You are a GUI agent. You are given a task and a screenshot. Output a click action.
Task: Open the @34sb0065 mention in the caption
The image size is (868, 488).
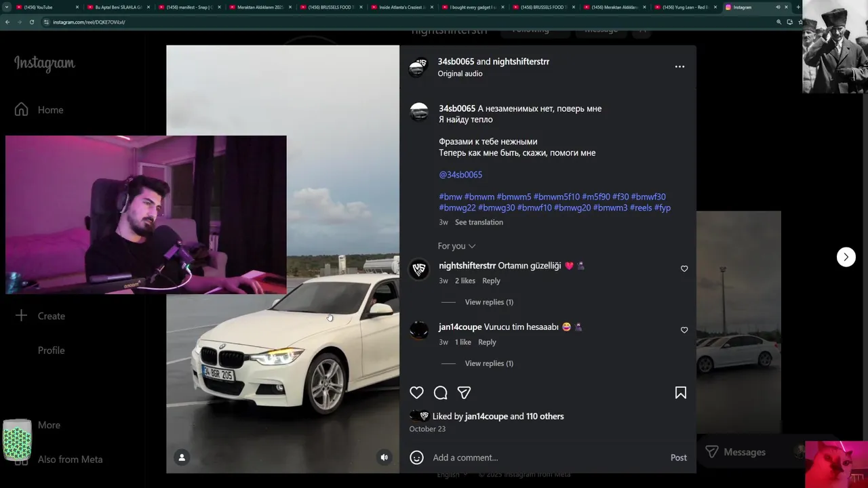(460, 175)
